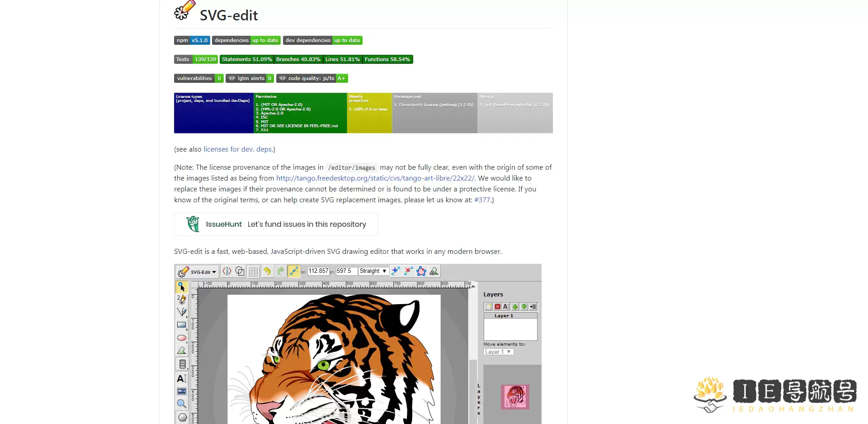Click the Zoom magnifier tool
868x424 pixels.
click(x=182, y=404)
